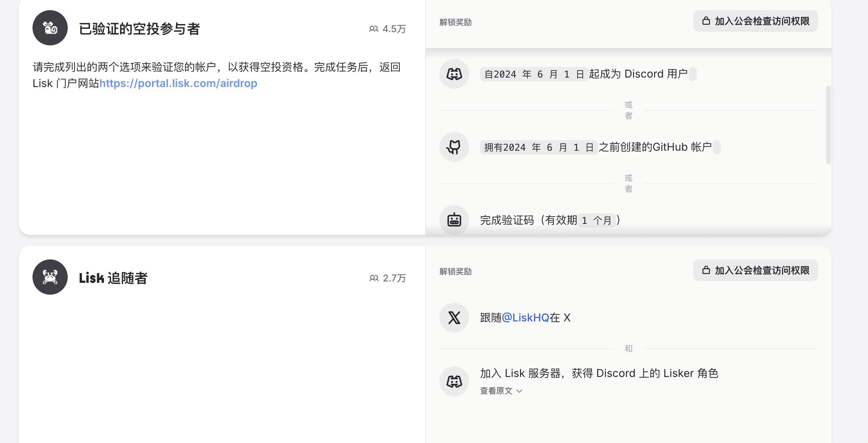
Task: Click members icon next to 4.5万
Action: tap(373, 29)
